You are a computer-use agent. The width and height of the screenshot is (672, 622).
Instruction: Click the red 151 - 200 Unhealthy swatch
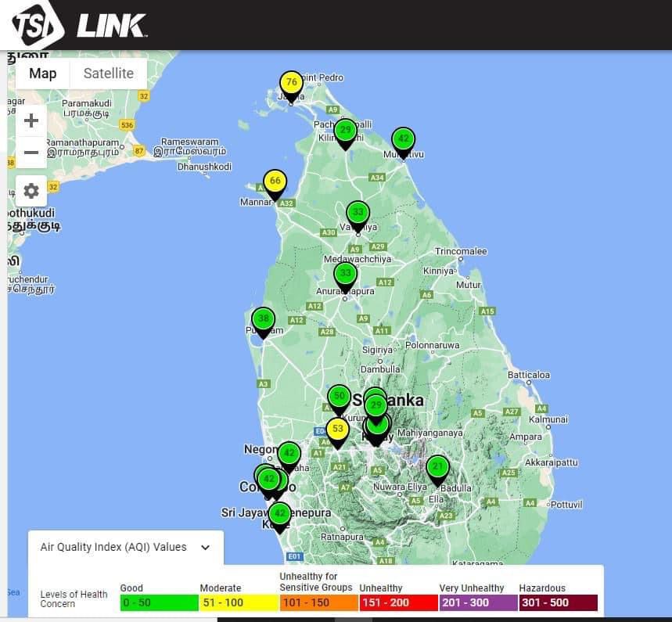click(398, 602)
